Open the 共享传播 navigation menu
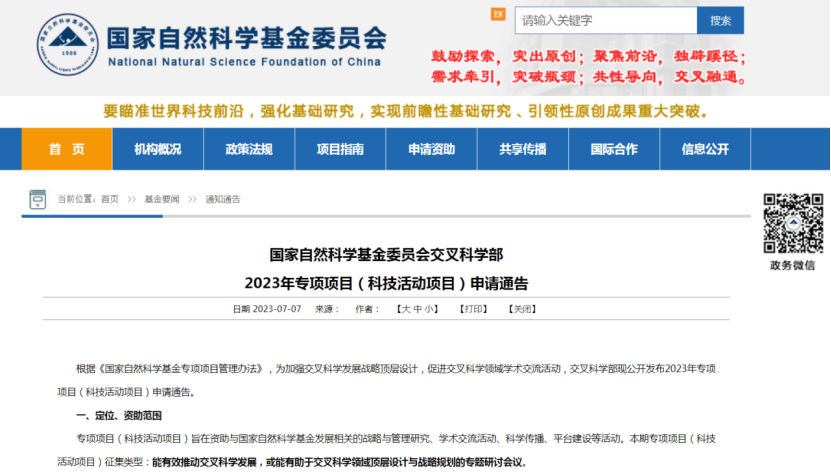This screenshot has height=475, width=831. (523, 149)
